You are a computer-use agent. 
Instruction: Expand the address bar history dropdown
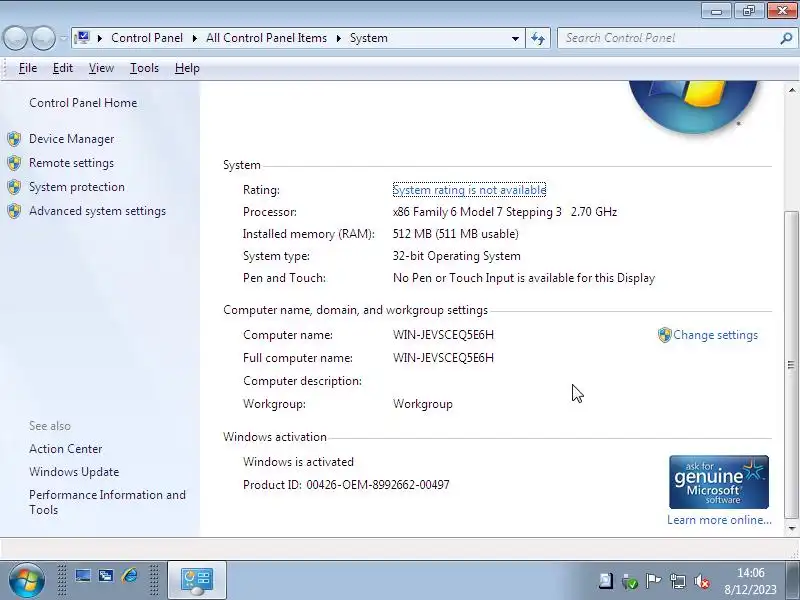(x=515, y=38)
